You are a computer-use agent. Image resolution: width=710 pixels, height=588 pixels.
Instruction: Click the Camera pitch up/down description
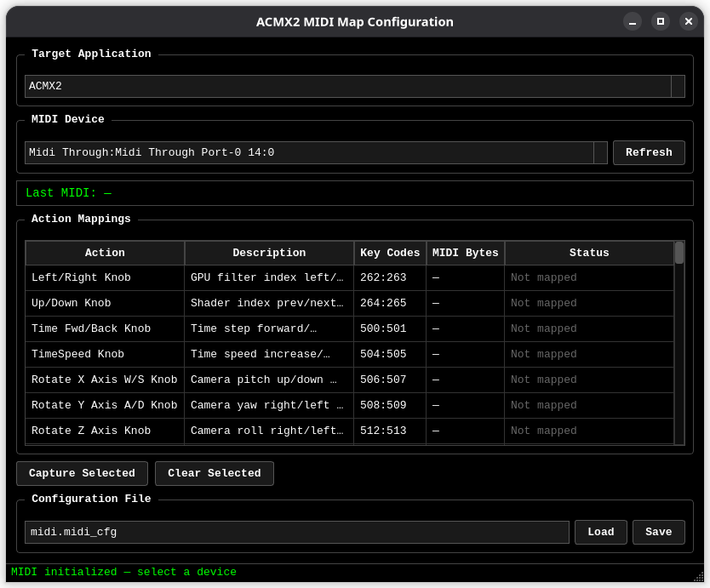269,380
